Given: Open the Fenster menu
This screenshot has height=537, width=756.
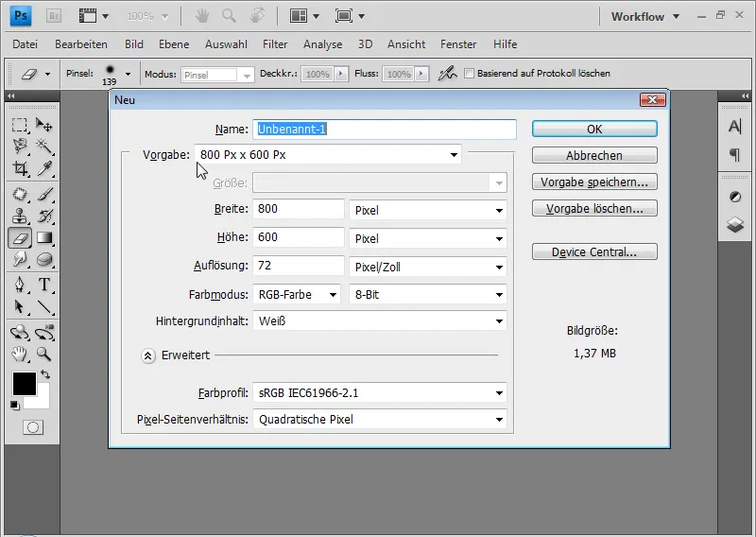Looking at the screenshot, I should 458,44.
